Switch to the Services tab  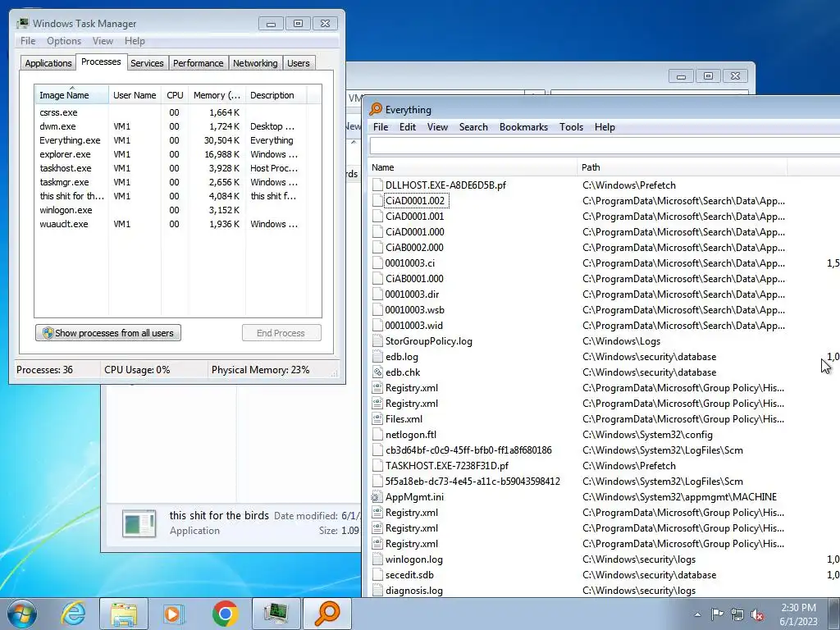tap(147, 63)
